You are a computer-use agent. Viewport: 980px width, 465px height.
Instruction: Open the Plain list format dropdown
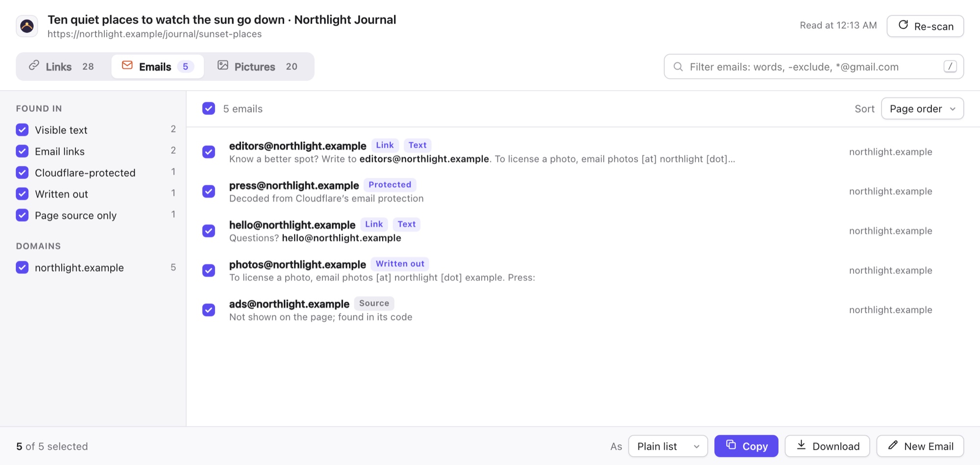(668, 446)
